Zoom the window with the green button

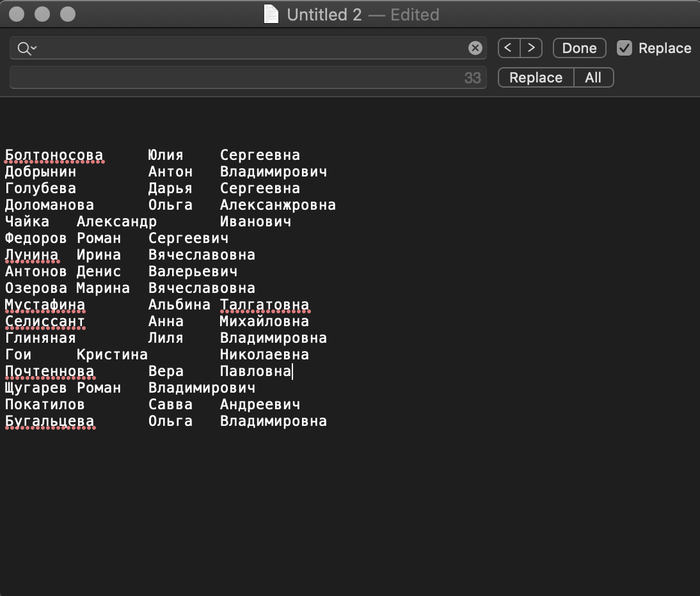point(68,14)
